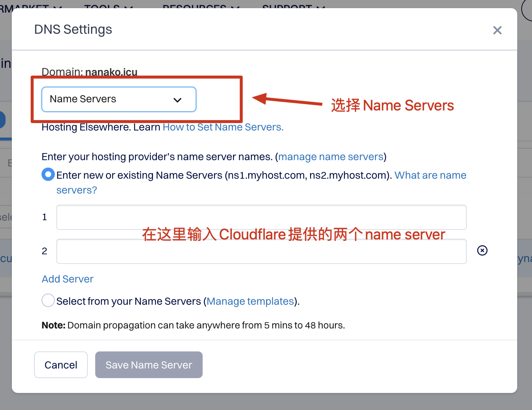Screen dimensions: 532x410
Task: Open the Manage templates link
Action: coord(250,301)
